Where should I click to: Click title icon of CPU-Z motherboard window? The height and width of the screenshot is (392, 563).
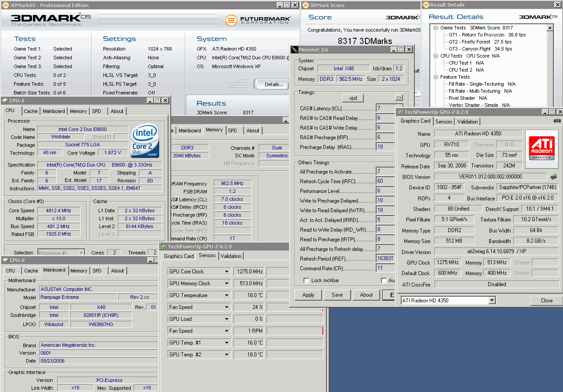point(5,260)
